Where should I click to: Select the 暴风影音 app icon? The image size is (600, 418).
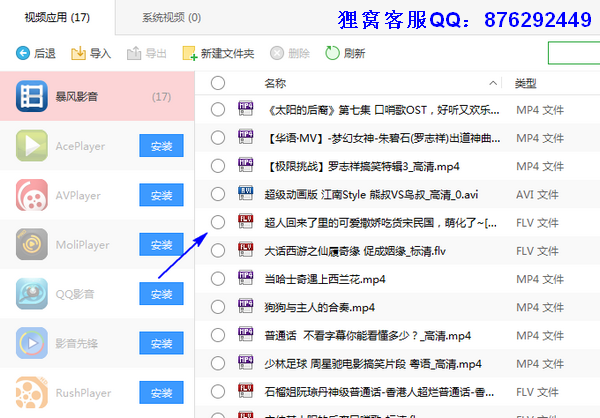point(32,96)
